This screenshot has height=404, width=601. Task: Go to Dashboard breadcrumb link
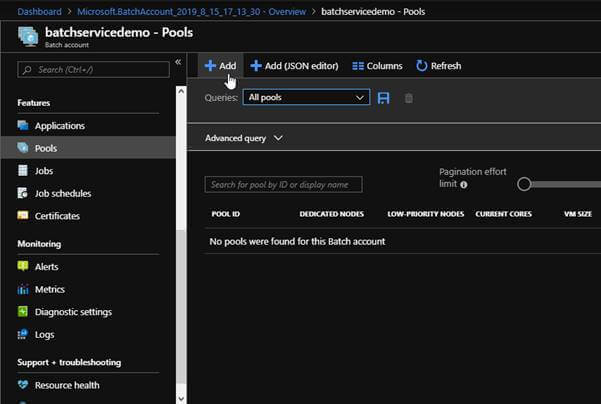tap(39, 11)
